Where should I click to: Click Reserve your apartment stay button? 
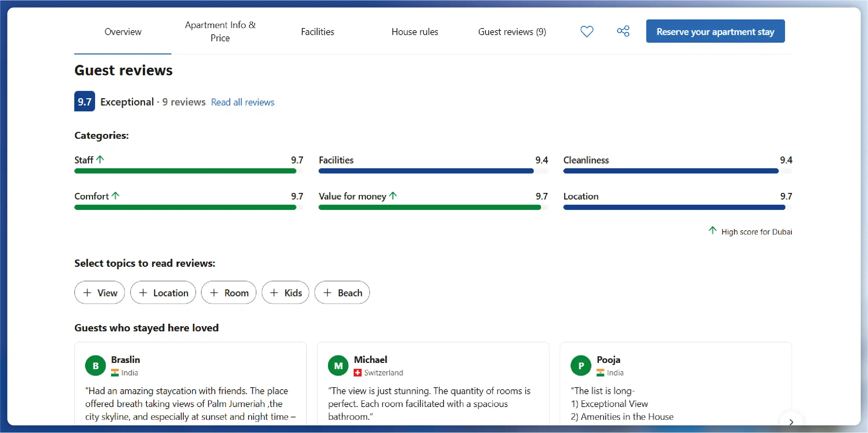coord(715,31)
